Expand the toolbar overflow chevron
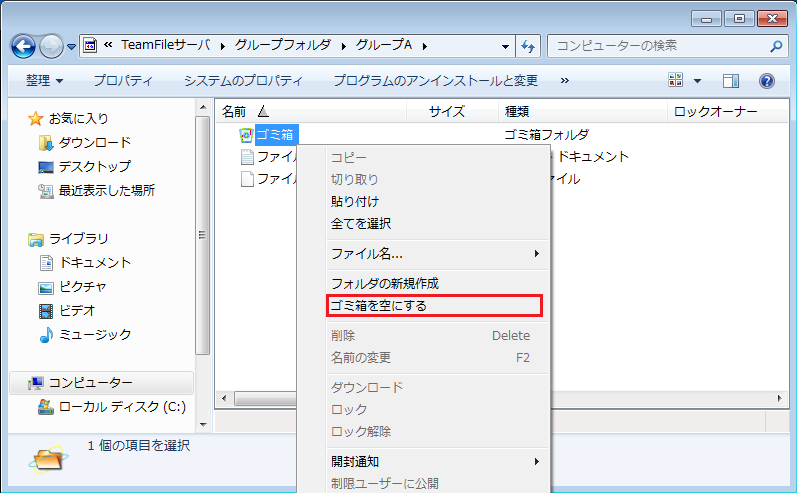The height and width of the screenshot is (493, 797). 565,80
